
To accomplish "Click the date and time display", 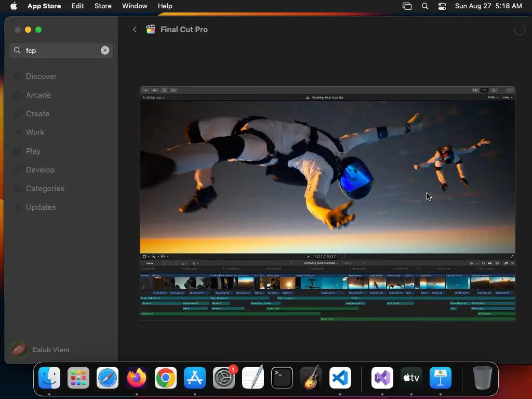I will click(488, 6).
